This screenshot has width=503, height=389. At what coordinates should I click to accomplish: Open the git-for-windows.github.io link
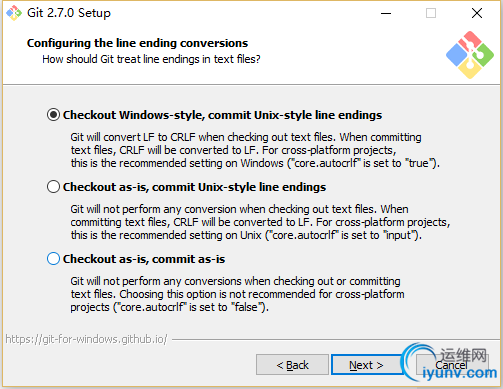pyautogui.click(x=86, y=339)
